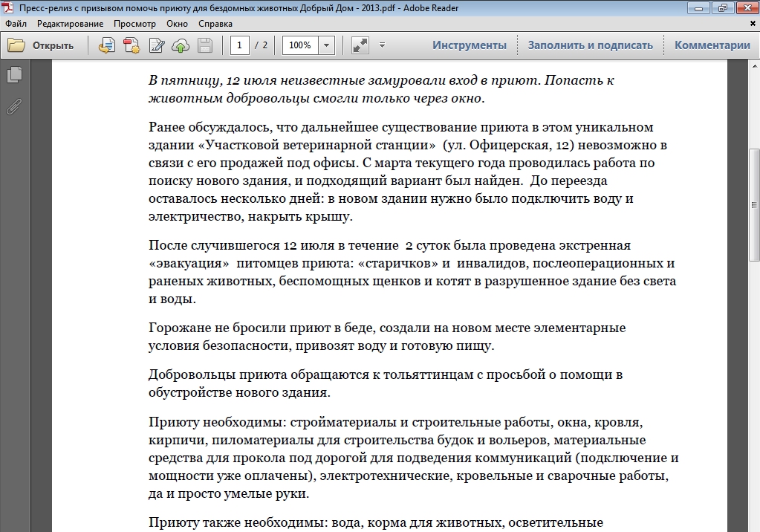Open the Окно menu
The height and width of the screenshot is (532, 760).
click(x=177, y=24)
